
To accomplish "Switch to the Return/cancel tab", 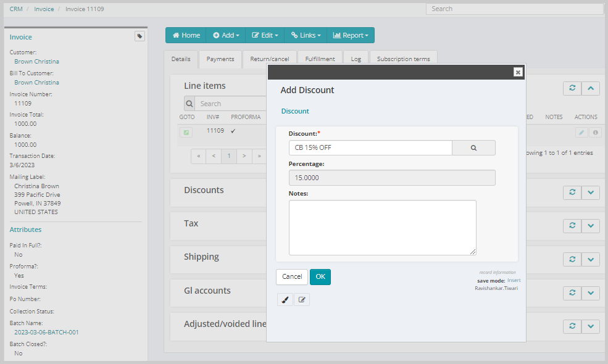I will click(x=270, y=59).
